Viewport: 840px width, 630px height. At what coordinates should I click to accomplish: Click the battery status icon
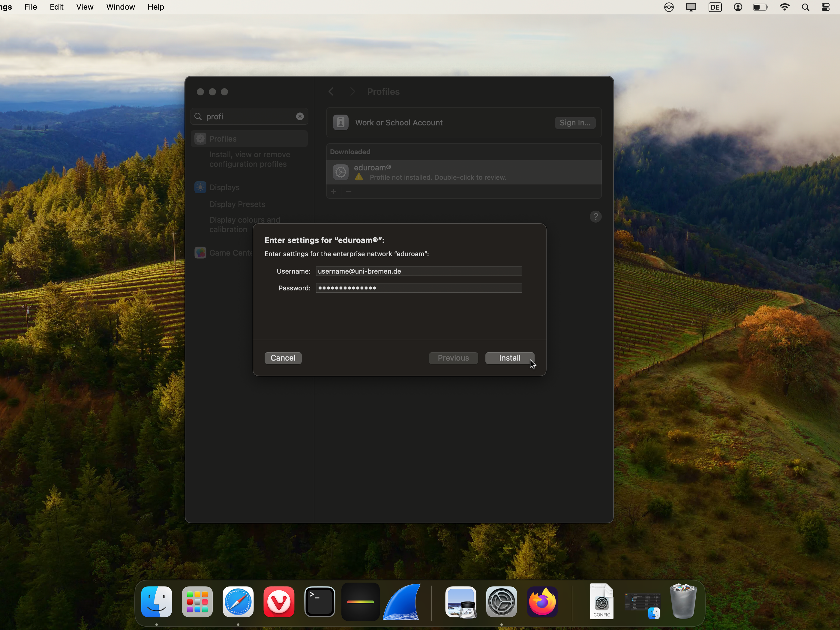(x=760, y=7)
